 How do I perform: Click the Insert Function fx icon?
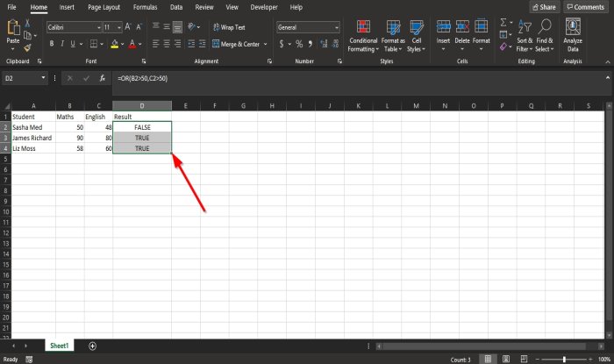point(103,78)
